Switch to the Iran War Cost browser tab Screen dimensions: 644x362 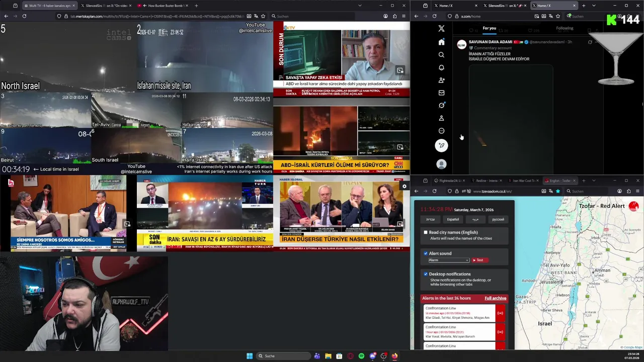(x=523, y=180)
